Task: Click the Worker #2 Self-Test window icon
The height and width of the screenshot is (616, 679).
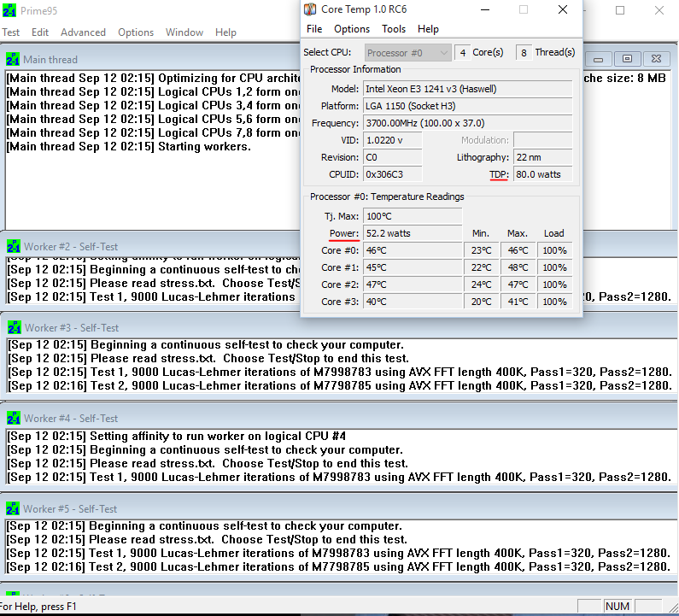Action: 14,247
